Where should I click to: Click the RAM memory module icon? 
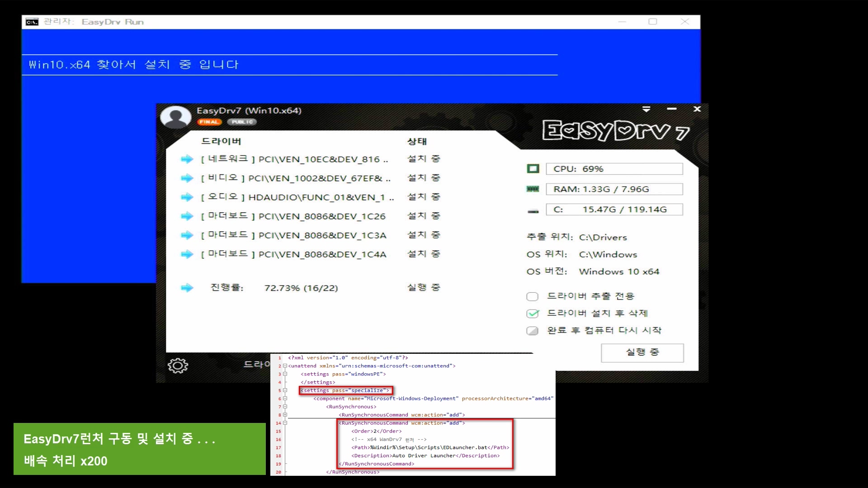point(533,189)
